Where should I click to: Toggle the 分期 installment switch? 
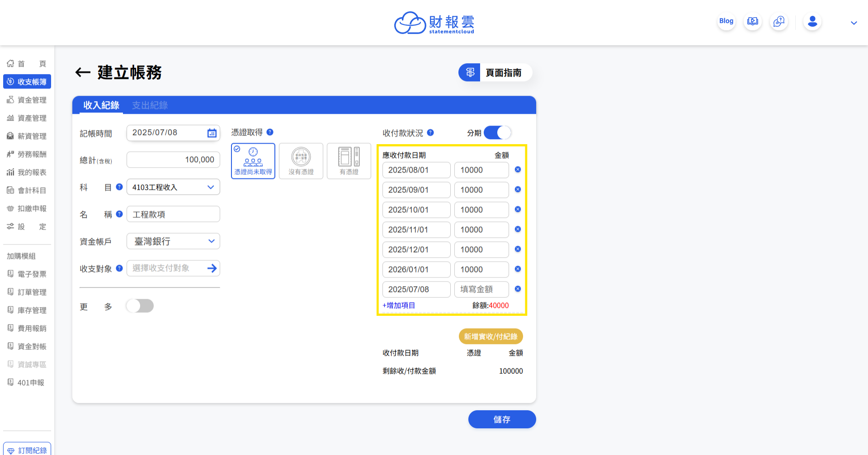pyautogui.click(x=497, y=133)
